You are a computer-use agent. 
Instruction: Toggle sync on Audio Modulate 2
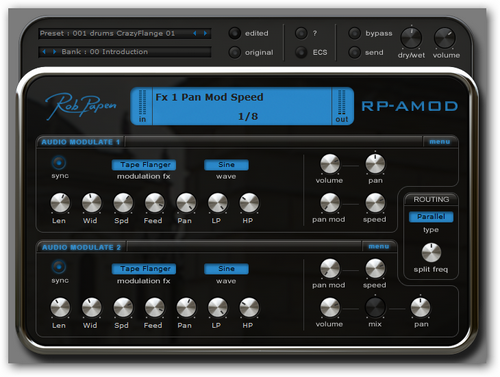(x=59, y=267)
